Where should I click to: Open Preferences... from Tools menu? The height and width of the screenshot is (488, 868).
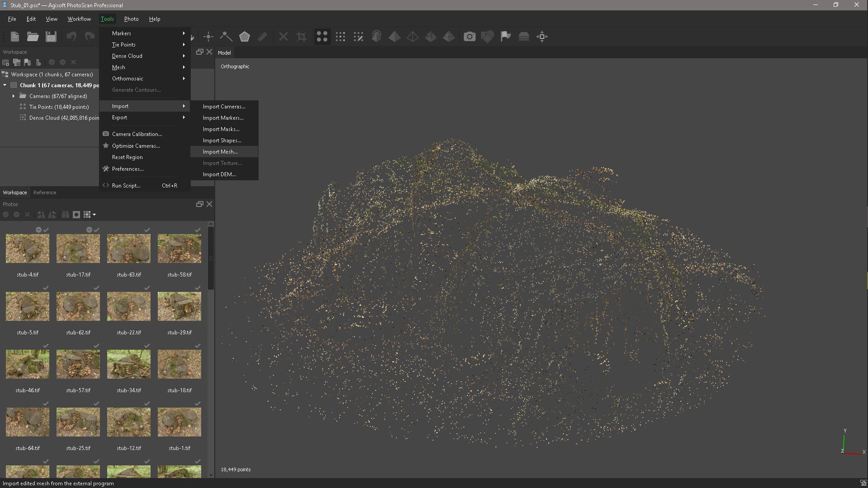click(x=128, y=169)
